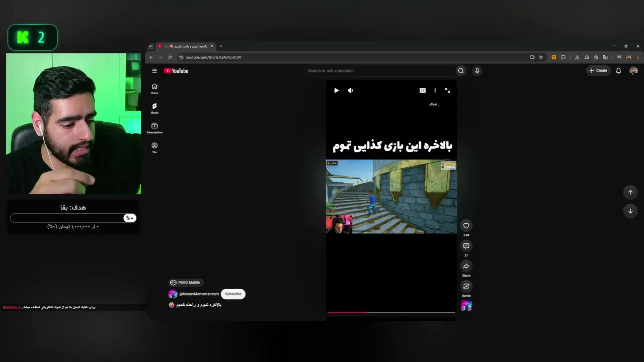Screen dimensions: 644x362
Task: Mute the Short's volume
Action: (351, 90)
